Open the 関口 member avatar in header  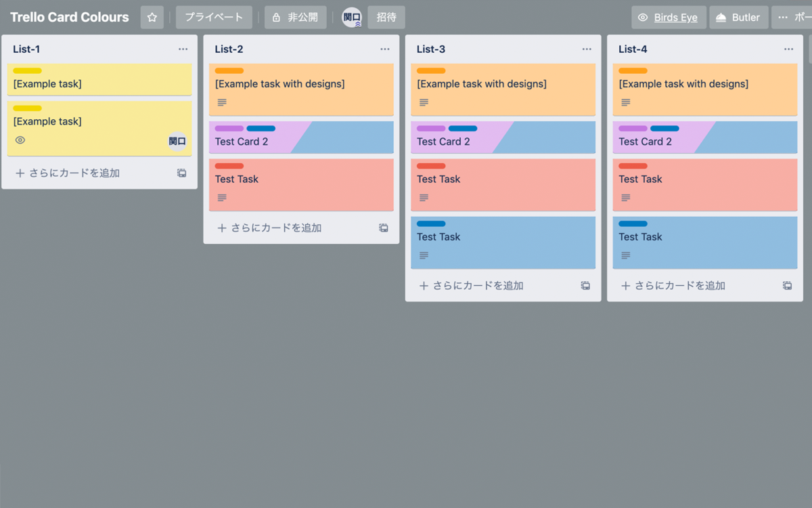(x=352, y=18)
